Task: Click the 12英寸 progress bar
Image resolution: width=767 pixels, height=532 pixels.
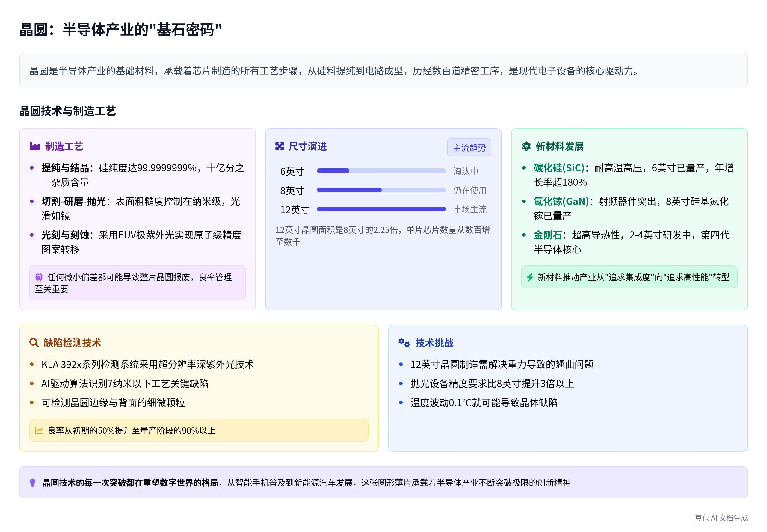Action: coord(381,209)
